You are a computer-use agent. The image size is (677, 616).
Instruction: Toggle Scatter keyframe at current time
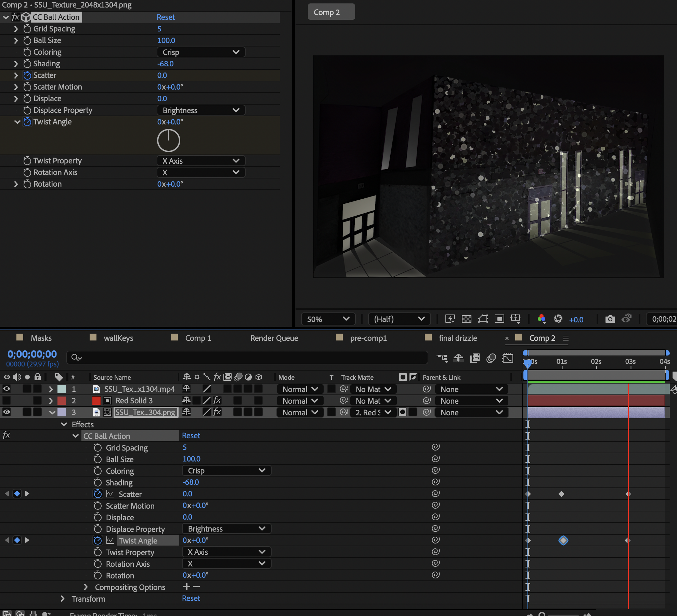pos(17,494)
